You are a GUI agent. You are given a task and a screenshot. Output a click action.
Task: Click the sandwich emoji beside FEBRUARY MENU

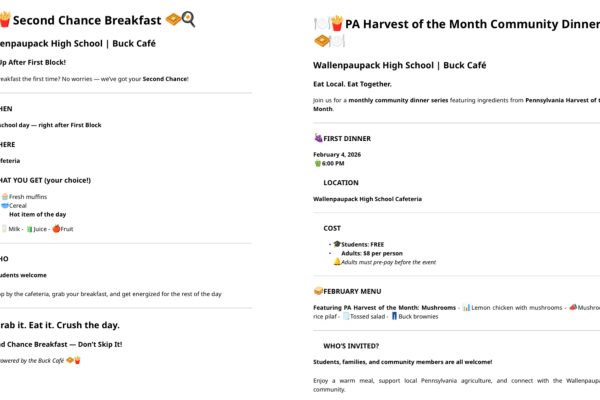tap(318, 290)
